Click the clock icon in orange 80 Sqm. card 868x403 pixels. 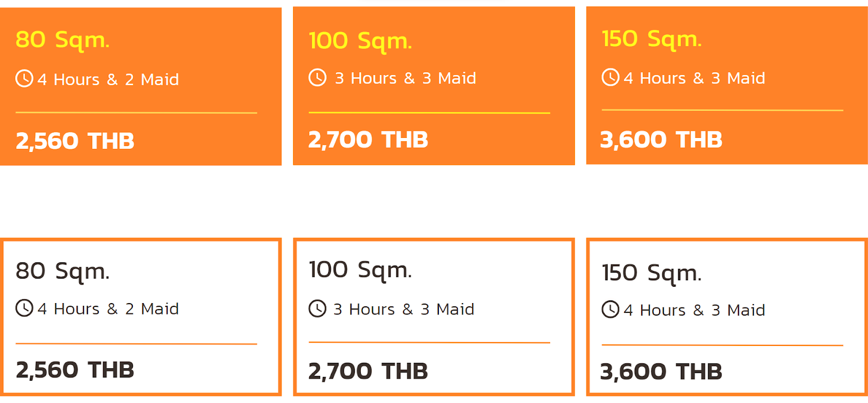(24, 78)
